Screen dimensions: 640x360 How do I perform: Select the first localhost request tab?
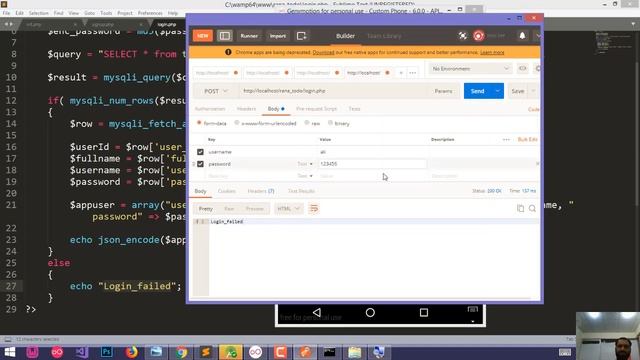pos(212,73)
